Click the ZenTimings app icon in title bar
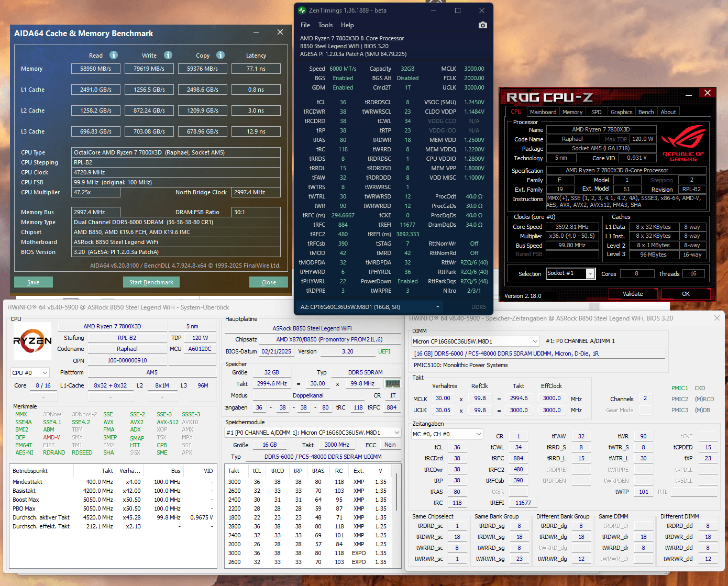 pos(302,10)
